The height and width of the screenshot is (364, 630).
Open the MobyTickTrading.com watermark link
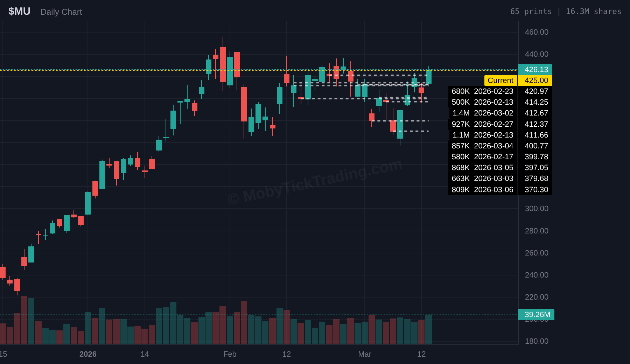click(315, 181)
